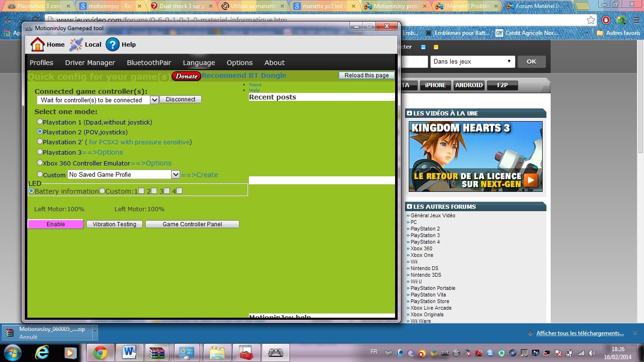Click the gamepad MotioninJoy taskbar icon
This screenshot has height=362, width=644.
coord(275,353)
